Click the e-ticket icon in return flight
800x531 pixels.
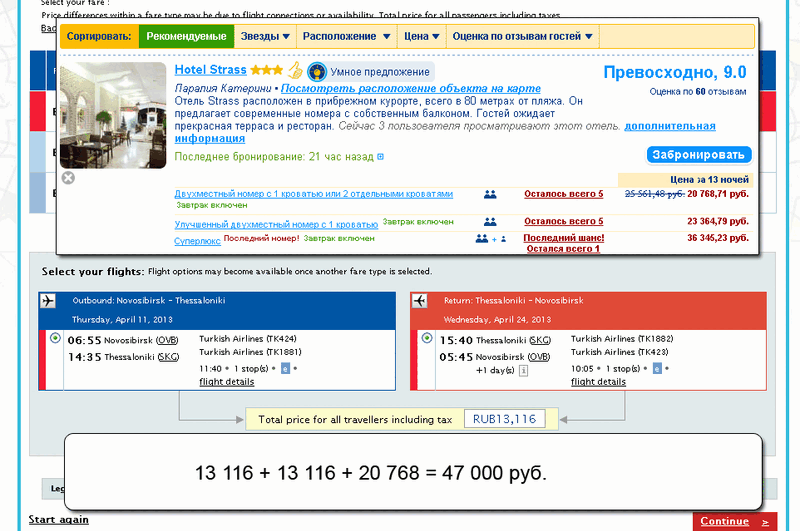click(x=657, y=368)
